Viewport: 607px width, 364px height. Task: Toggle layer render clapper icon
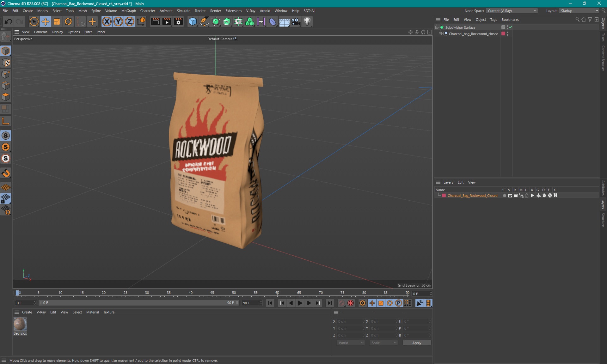tap(516, 196)
